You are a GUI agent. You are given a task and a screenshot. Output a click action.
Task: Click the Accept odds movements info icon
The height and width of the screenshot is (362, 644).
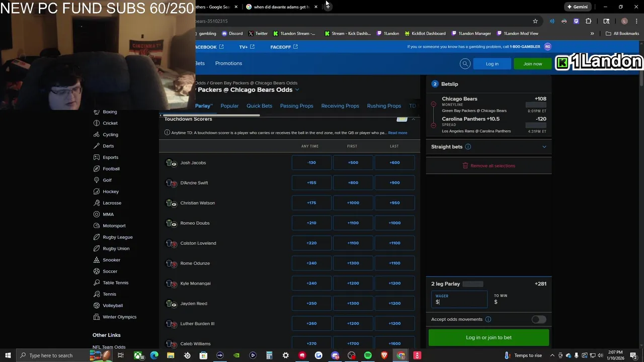(488, 319)
